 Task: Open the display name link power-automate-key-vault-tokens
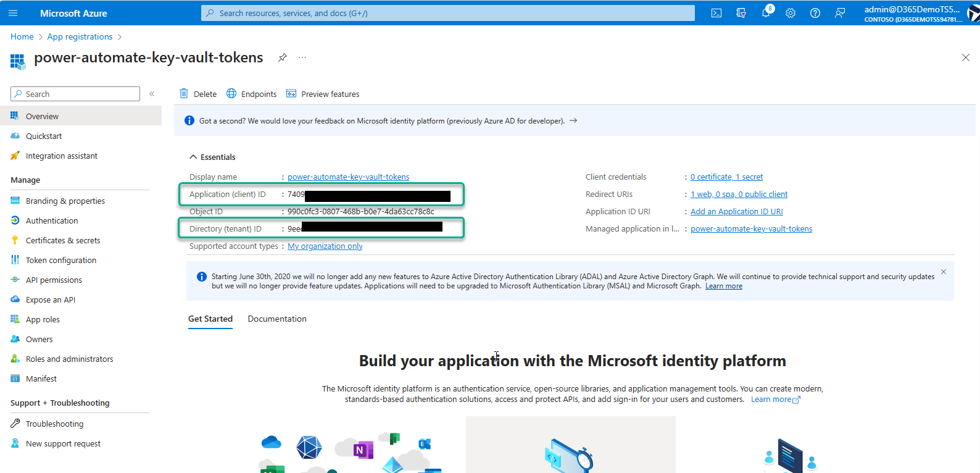349,177
